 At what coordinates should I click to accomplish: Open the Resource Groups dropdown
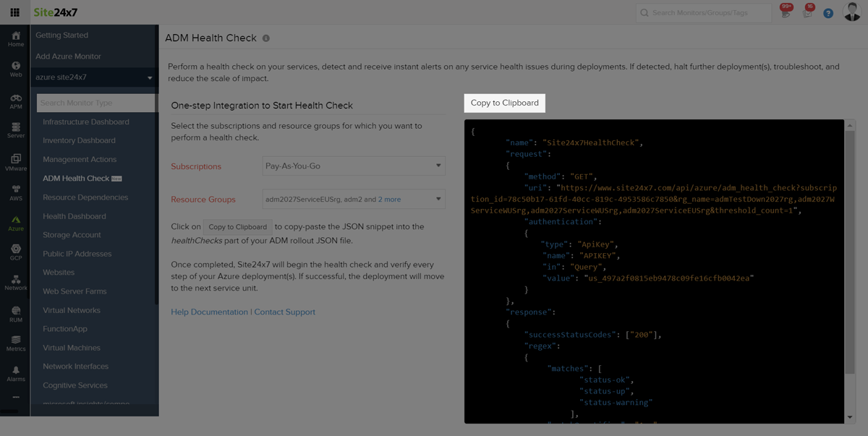(354, 200)
